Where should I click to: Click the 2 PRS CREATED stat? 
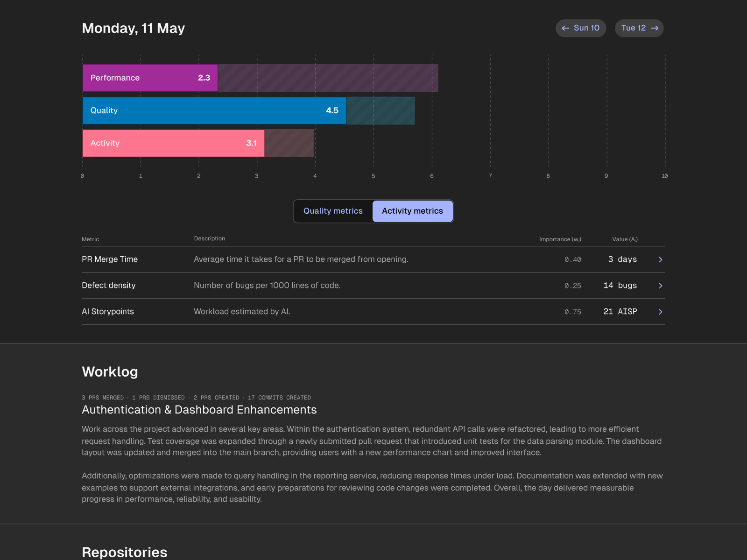point(217,398)
